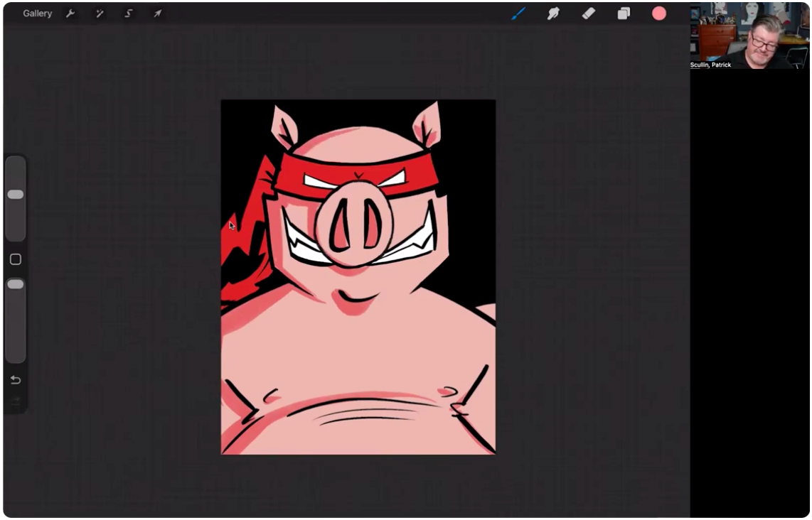Screen dimensions: 812x520
Task: Activate the Selection S-shaped tool
Action: coord(129,13)
